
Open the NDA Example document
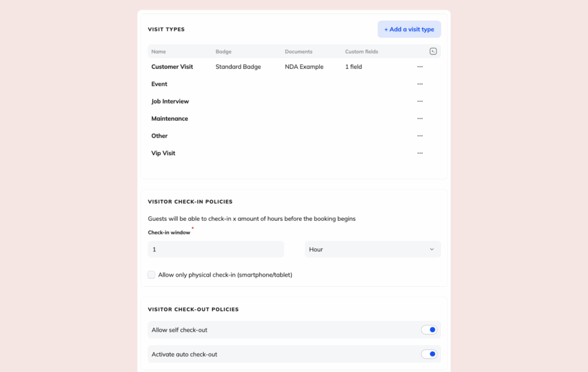304,66
